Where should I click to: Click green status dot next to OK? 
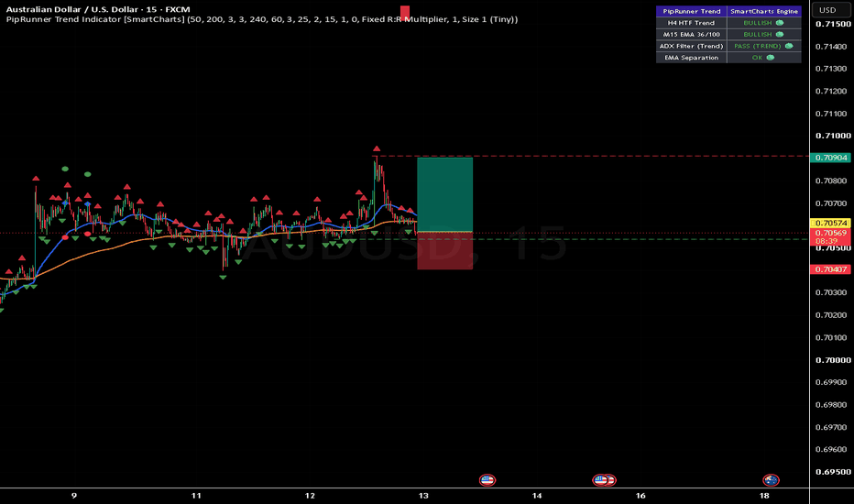[x=770, y=58]
